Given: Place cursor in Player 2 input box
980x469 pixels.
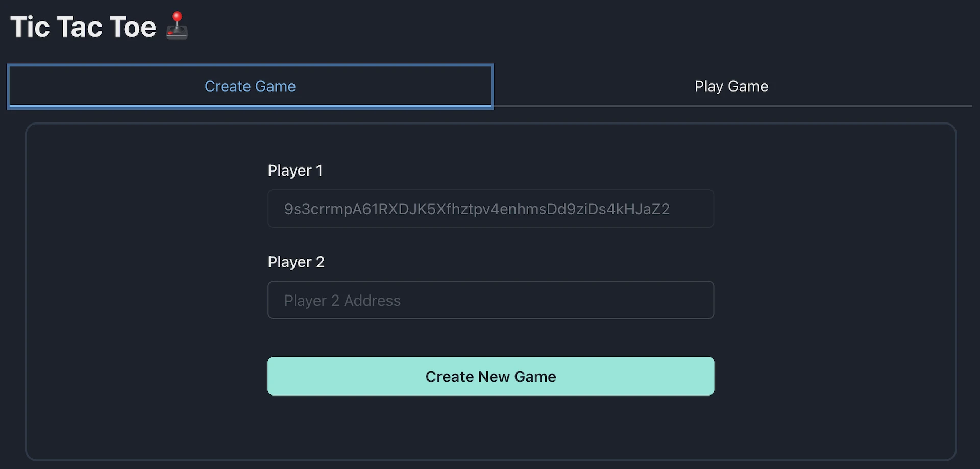Looking at the screenshot, I should coord(491,300).
